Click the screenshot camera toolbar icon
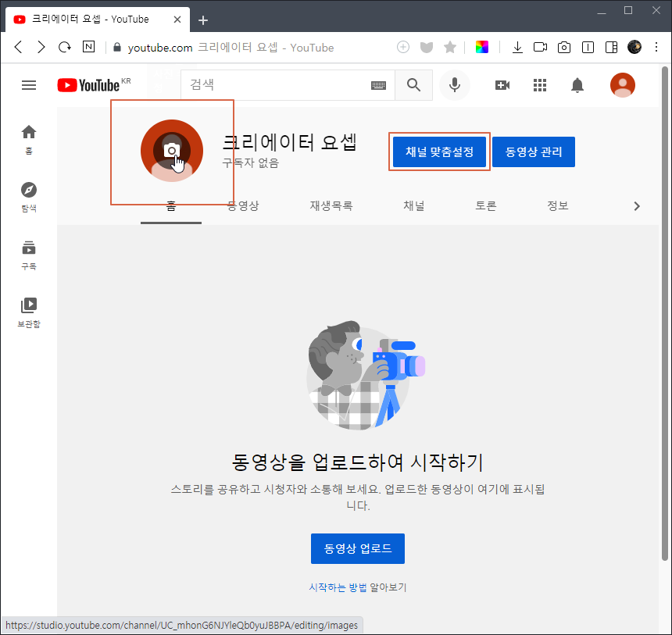 (564, 47)
